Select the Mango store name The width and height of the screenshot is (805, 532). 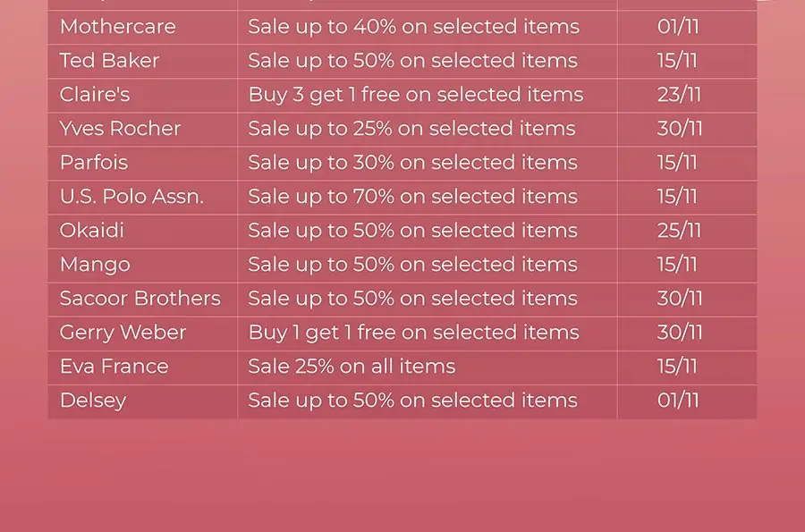click(x=95, y=265)
